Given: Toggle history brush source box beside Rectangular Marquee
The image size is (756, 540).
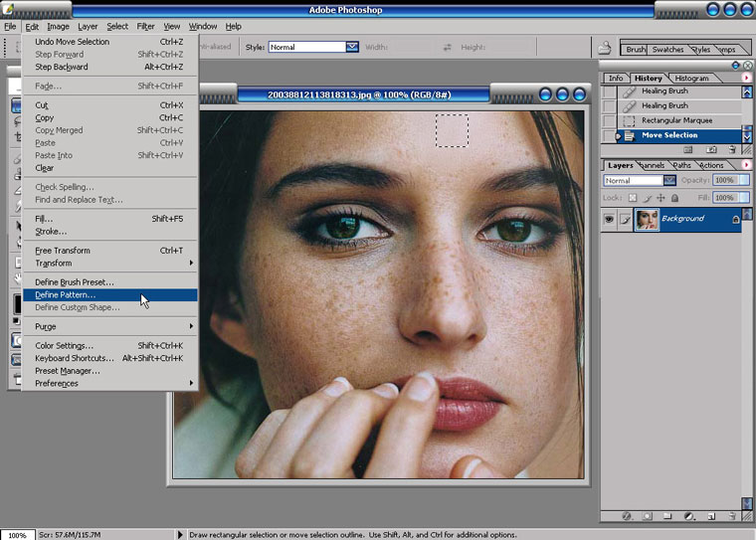Looking at the screenshot, I should point(610,120).
